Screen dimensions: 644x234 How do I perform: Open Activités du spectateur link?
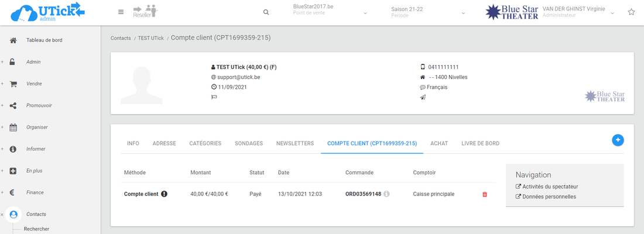[x=549, y=187]
